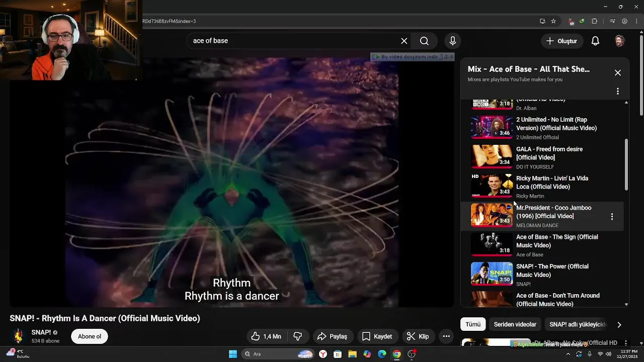Click the install app icon in address bar
Screen dimensions: 644x362
click(x=542, y=21)
